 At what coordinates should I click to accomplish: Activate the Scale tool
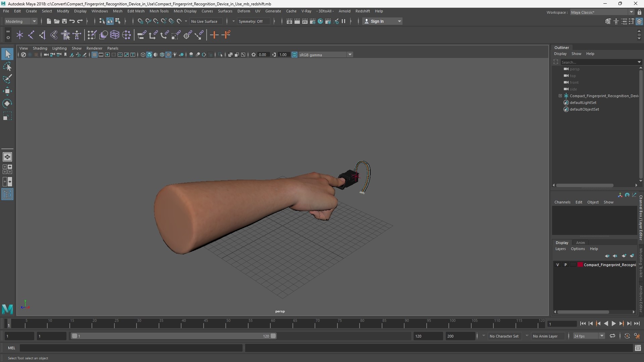click(7, 116)
